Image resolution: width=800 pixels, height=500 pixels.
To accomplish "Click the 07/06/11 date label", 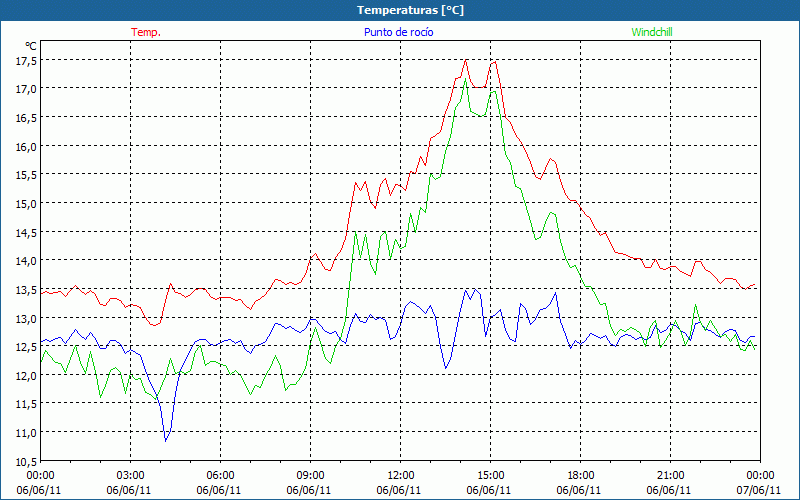I will pos(759,490).
